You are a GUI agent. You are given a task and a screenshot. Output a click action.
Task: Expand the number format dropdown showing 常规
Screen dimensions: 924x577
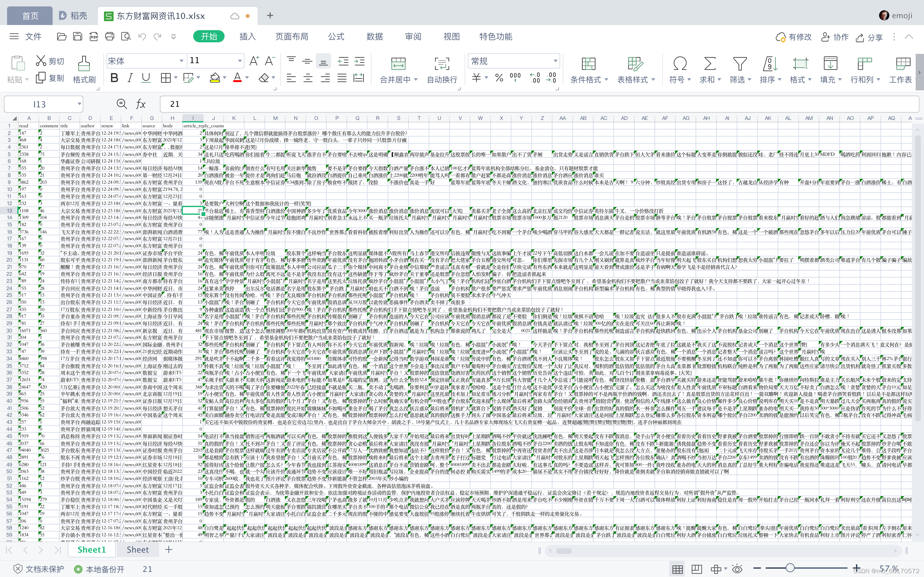pyautogui.click(x=555, y=61)
